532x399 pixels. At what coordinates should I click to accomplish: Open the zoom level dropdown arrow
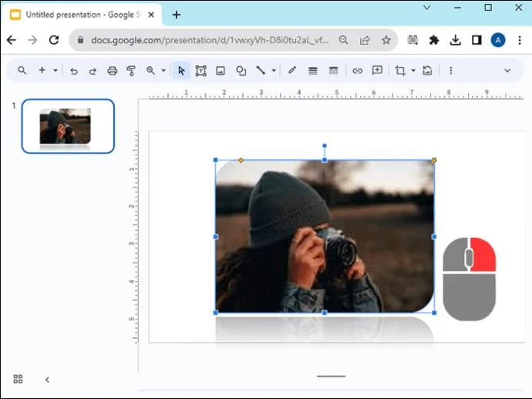tap(163, 70)
